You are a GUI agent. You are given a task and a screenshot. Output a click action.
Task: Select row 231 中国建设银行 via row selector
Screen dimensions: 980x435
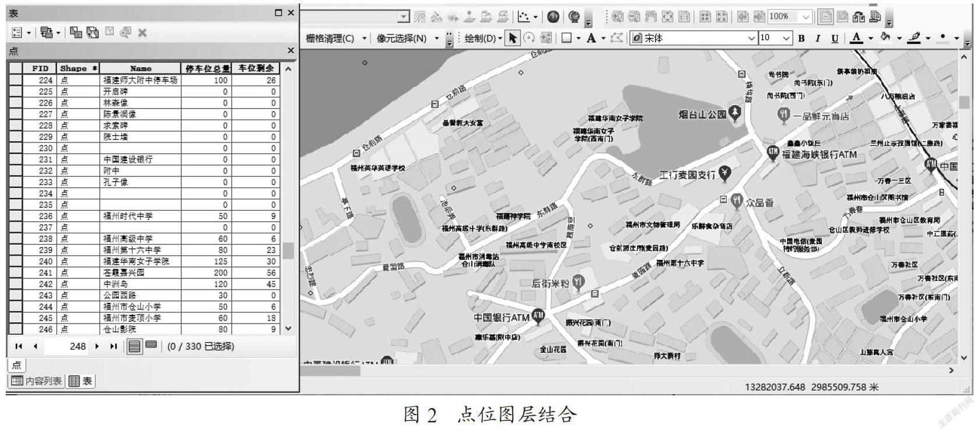point(16,159)
